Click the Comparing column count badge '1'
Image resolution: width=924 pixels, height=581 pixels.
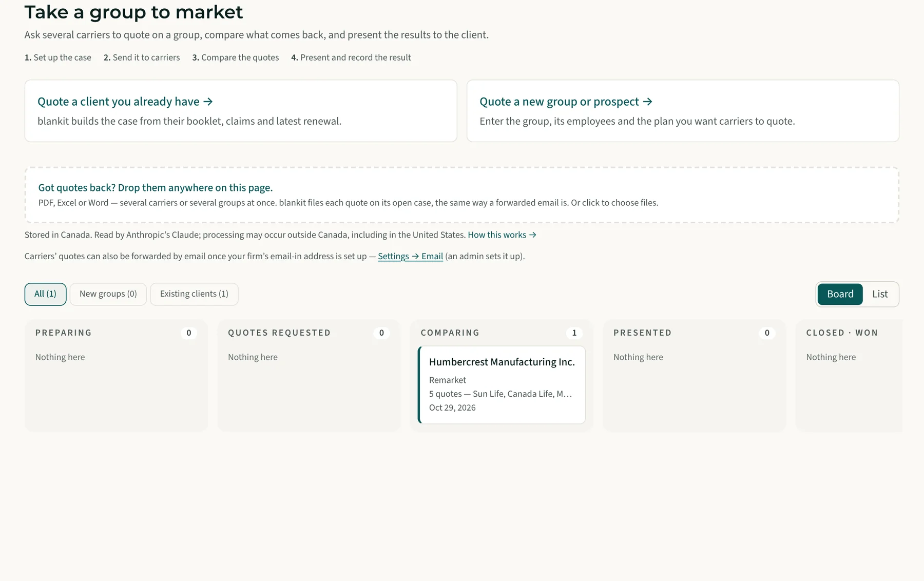[x=574, y=333]
